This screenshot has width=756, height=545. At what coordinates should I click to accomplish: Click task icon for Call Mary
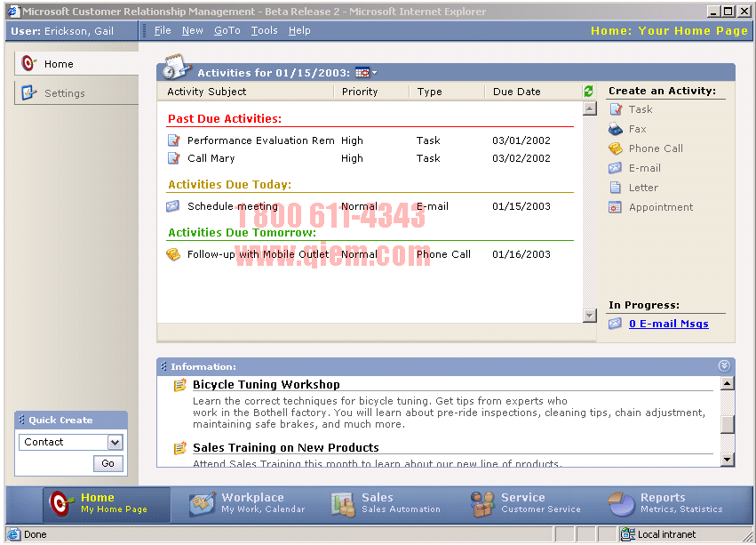point(173,158)
